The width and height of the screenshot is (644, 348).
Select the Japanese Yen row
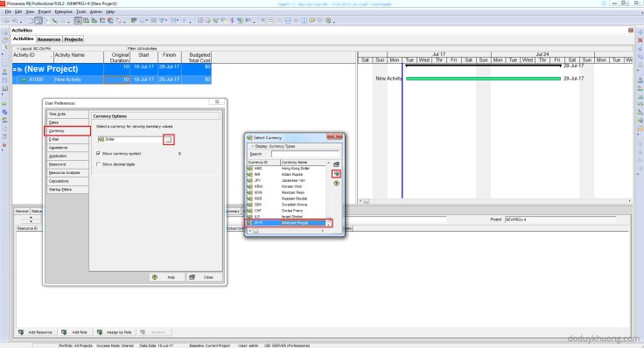[x=287, y=181]
